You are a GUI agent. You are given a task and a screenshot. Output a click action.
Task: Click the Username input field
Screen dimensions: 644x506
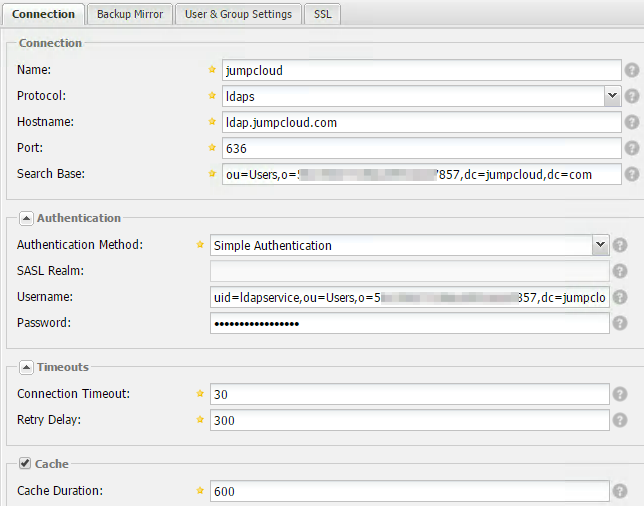(x=409, y=297)
